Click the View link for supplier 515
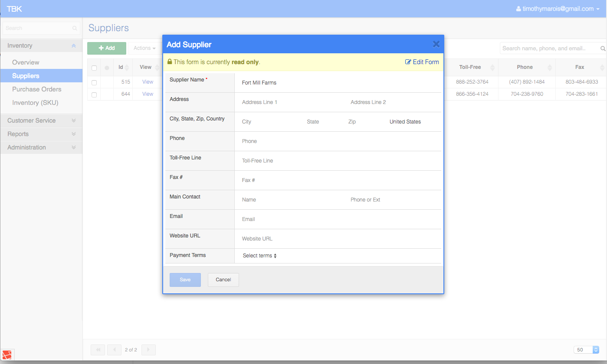The width and height of the screenshot is (607, 364). click(148, 81)
